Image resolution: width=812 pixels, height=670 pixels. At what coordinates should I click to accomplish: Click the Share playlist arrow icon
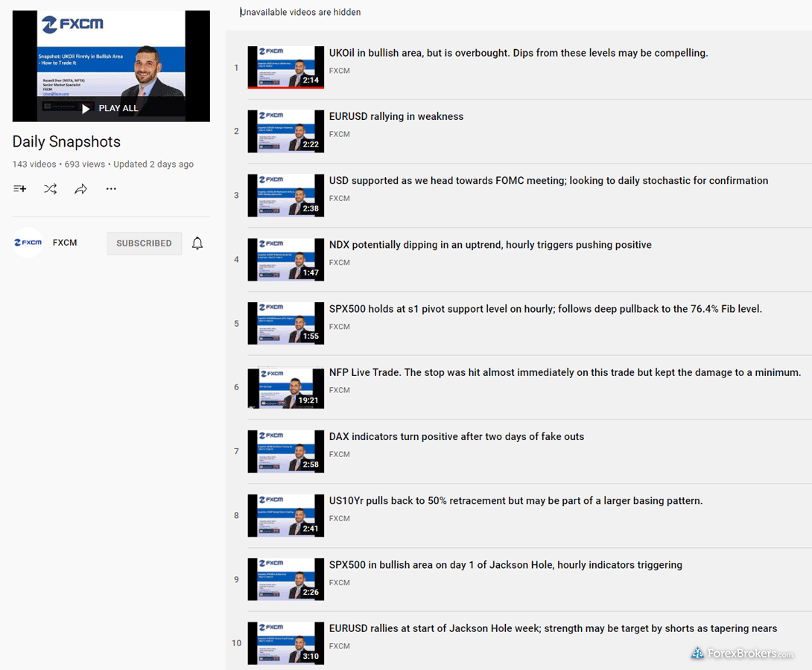pos(80,189)
